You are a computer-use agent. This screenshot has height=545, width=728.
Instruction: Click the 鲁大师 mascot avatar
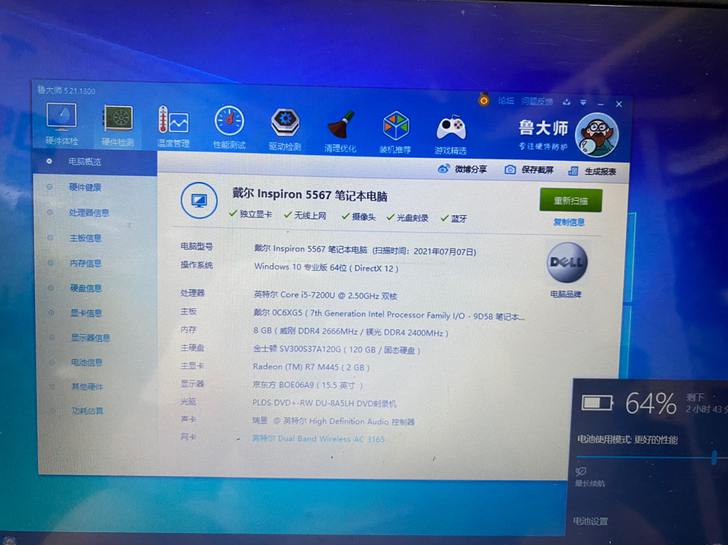(x=597, y=135)
